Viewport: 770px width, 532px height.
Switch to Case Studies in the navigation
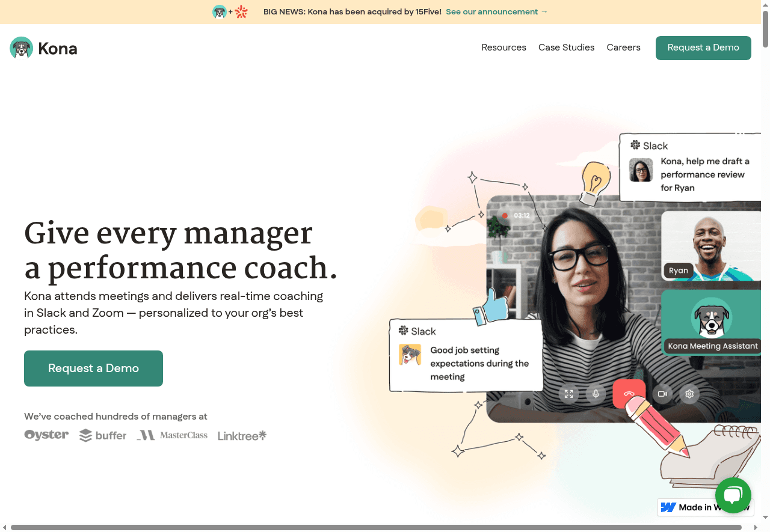point(566,47)
